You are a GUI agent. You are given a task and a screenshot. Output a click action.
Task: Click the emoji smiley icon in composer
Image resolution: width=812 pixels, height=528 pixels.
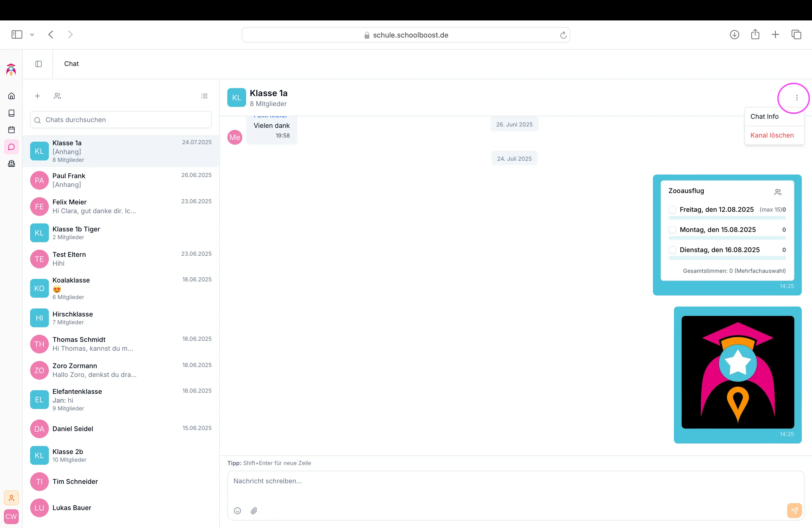[238, 511]
